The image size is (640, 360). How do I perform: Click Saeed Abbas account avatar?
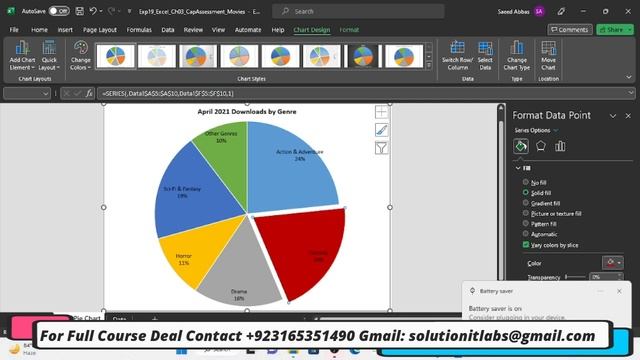(x=539, y=11)
